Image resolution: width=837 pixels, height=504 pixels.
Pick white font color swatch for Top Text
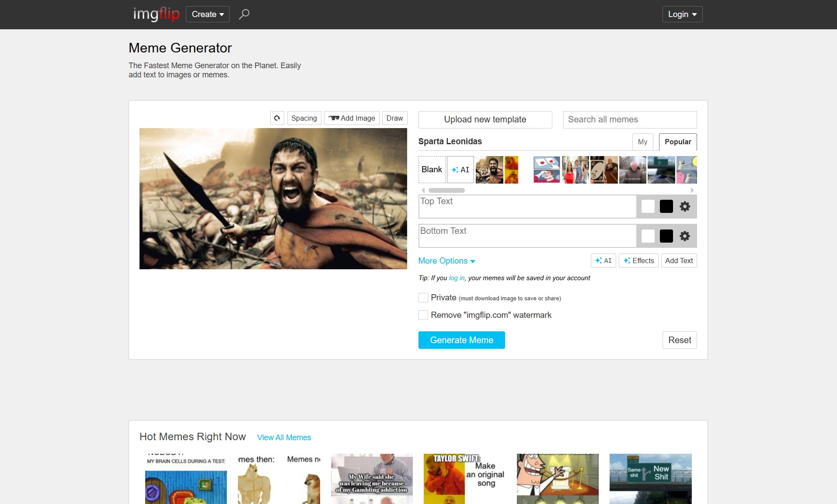tap(648, 206)
